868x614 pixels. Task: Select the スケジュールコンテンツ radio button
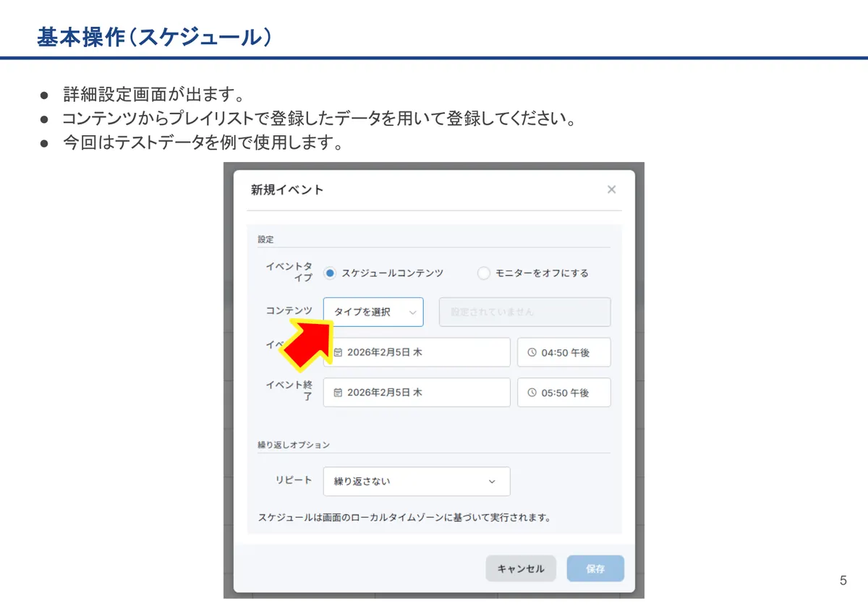point(330,273)
